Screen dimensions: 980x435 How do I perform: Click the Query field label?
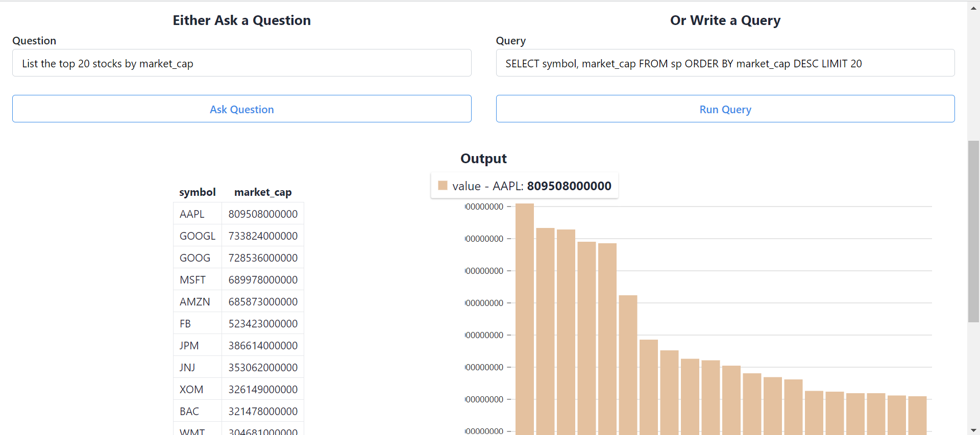[511, 41]
